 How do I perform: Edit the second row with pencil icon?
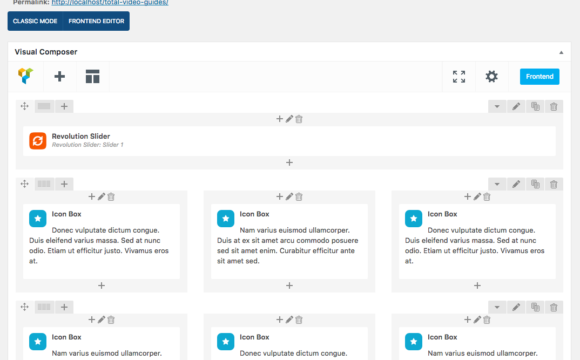point(516,184)
